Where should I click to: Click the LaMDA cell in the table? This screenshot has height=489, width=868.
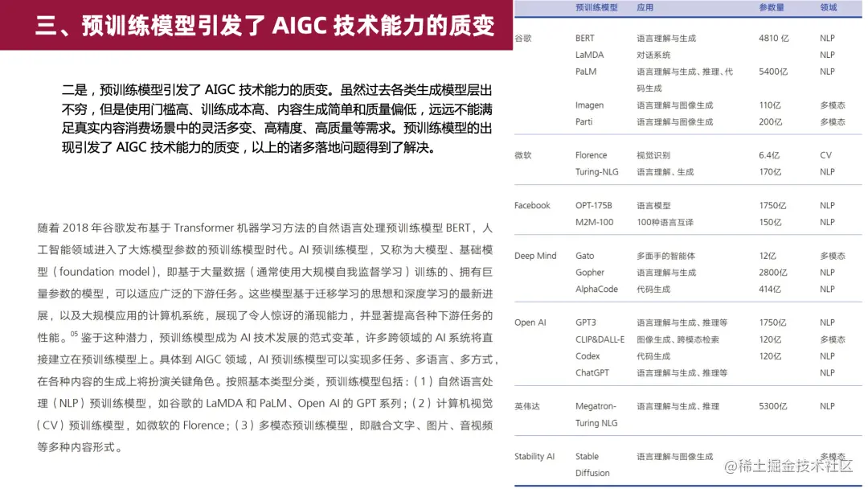pos(590,55)
